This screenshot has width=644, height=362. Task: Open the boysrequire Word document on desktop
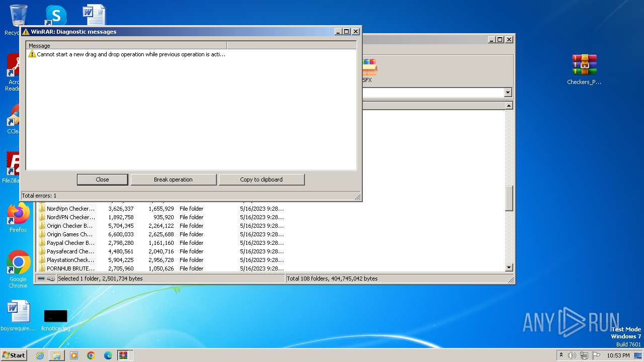point(18,316)
